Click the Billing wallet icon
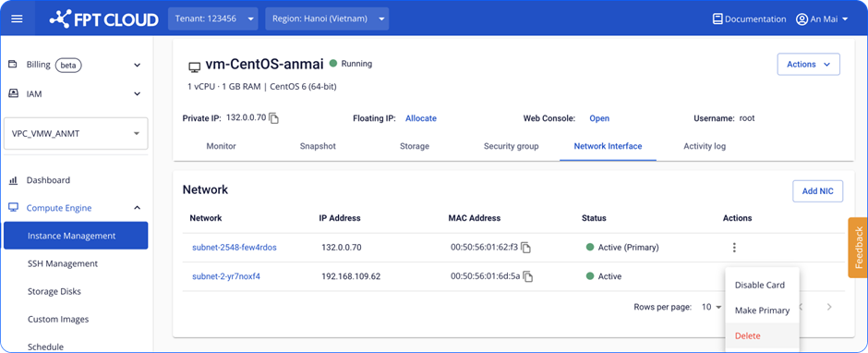 (x=13, y=65)
